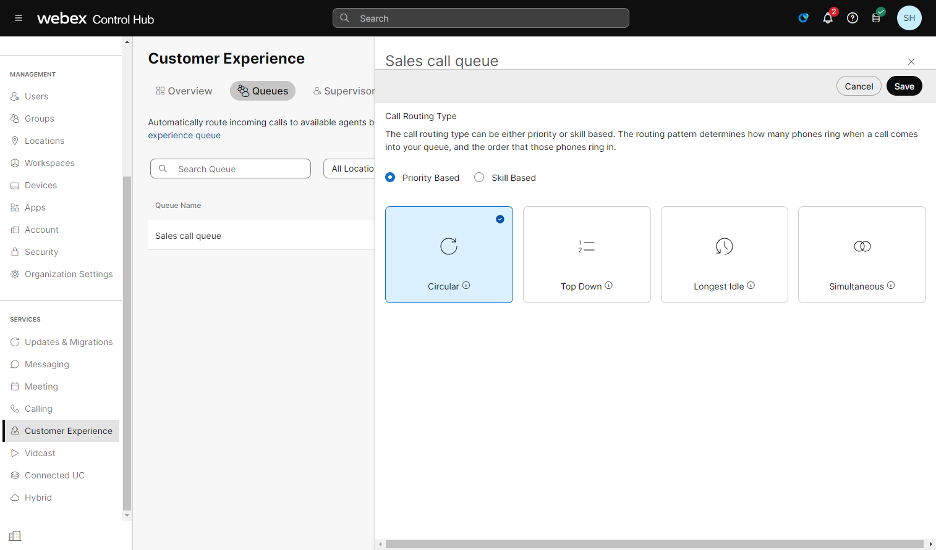This screenshot has height=550, width=936.
Task: Choose the Top Down routing card
Action: coord(587,254)
